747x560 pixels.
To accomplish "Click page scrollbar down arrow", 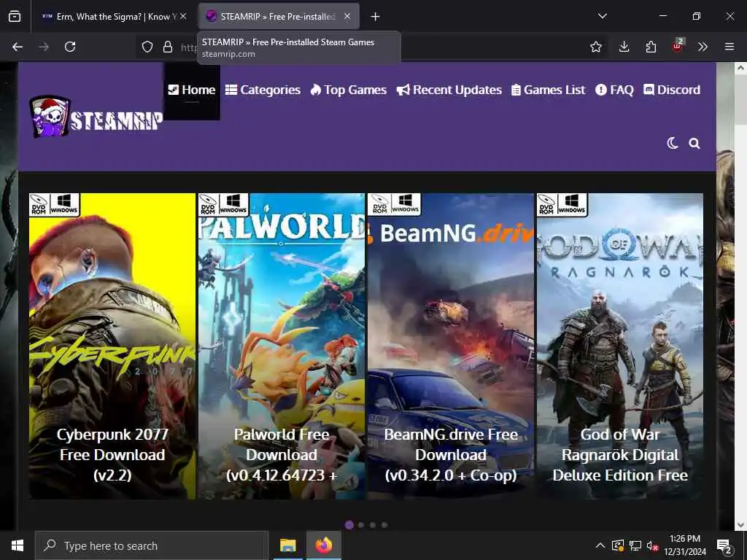I will point(740,525).
